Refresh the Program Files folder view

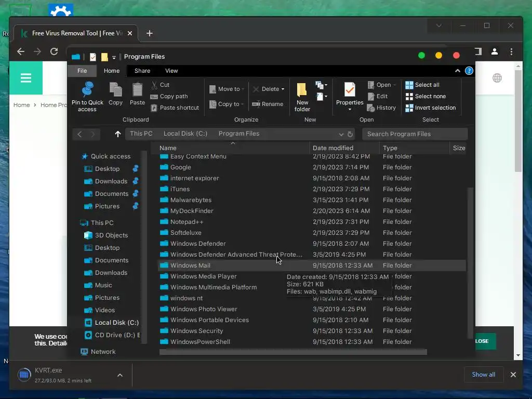[x=350, y=135]
